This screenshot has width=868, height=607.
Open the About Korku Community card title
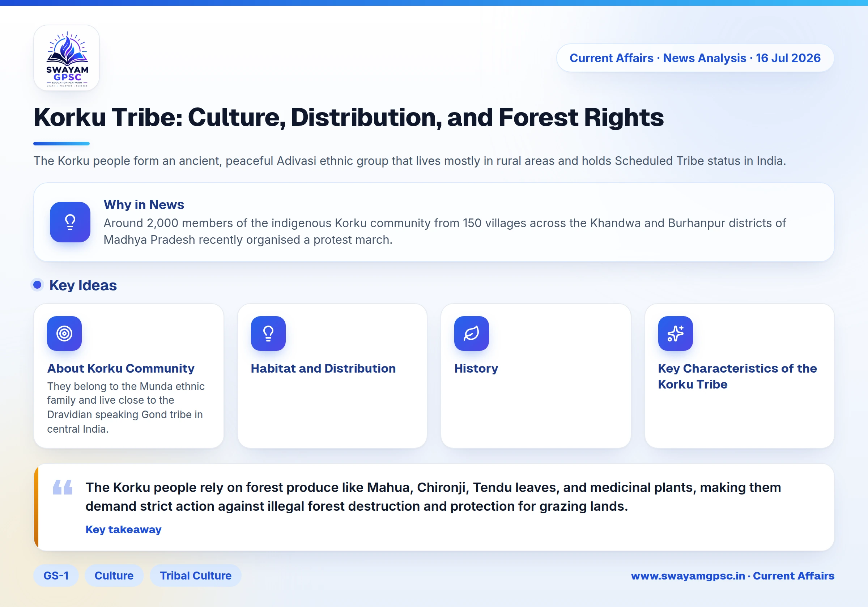click(x=120, y=368)
